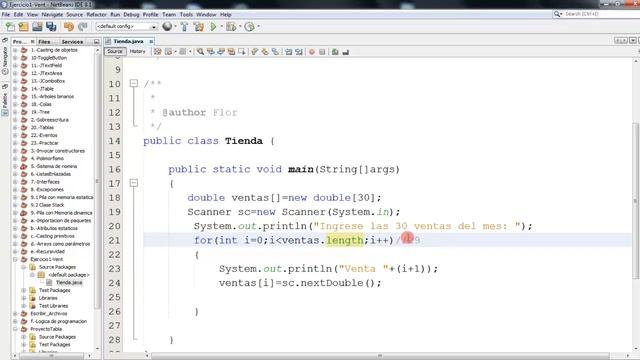Click the Projects panel horizontal scrollbar
640x360 pixels.
pyautogui.click(x=51, y=356)
